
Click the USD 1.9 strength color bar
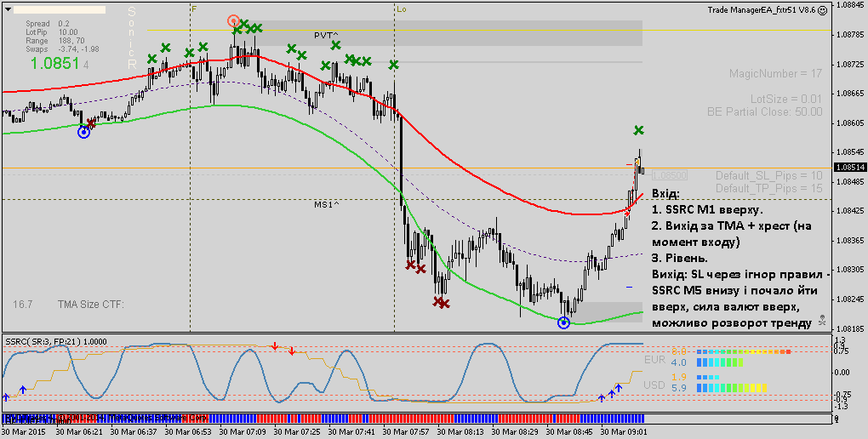tap(708, 377)
